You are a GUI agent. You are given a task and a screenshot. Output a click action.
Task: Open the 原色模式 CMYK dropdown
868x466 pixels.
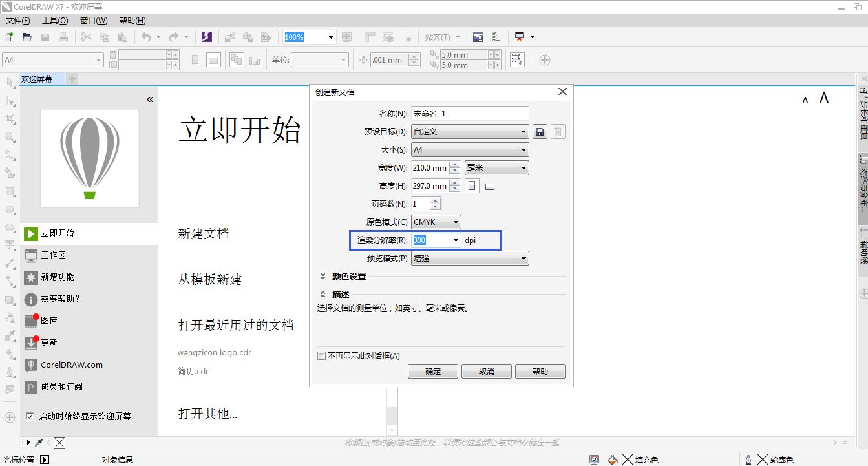[x=436, y=222]
